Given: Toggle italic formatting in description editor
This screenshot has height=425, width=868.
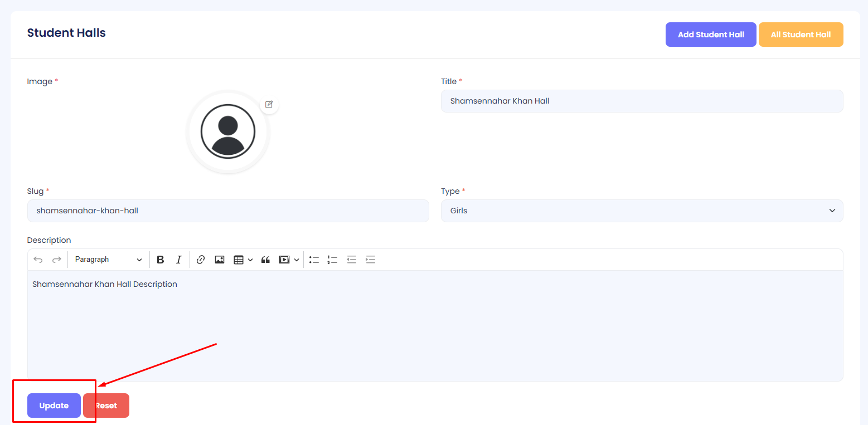Looking at the screenshot, I should [x=178, y=260].
